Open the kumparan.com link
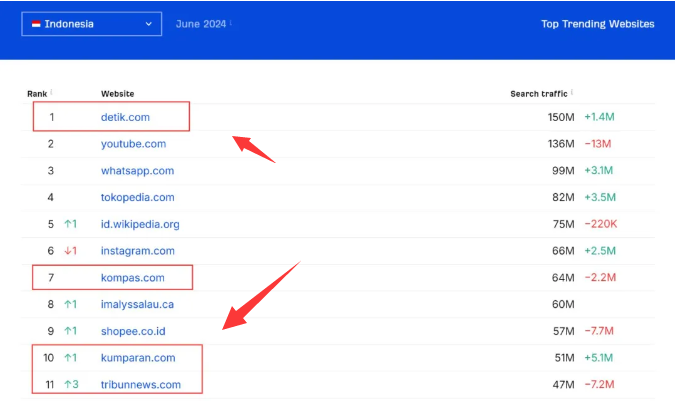Viewport: 676px width, 408px height. click(x=138, y=358)
